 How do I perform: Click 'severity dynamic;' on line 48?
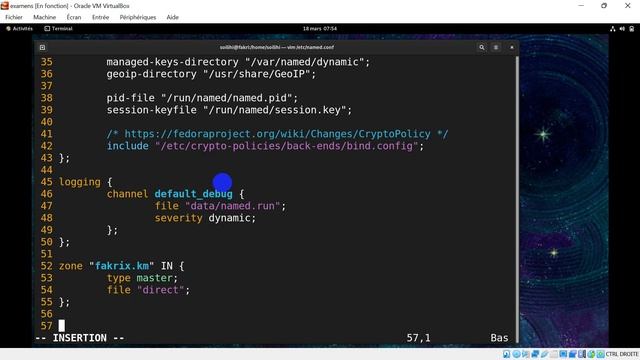(205, 218)
